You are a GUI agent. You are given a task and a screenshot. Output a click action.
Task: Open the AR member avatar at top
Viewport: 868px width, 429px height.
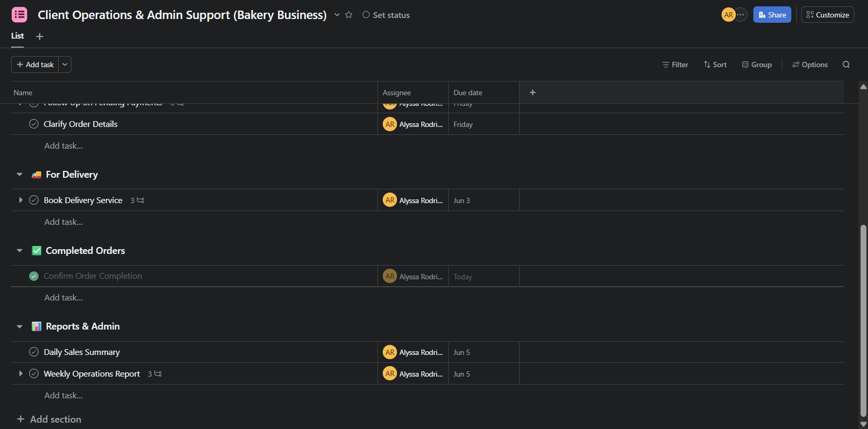(x=728, y=15)
